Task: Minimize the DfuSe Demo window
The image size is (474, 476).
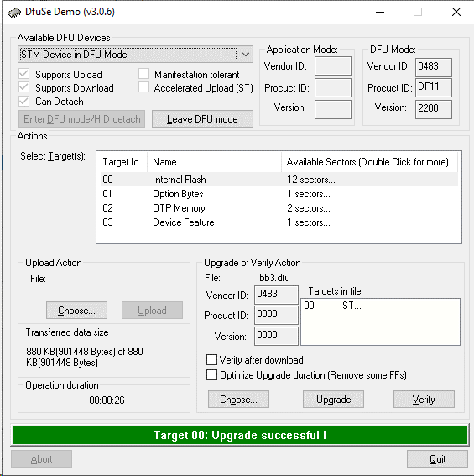Action: 380,12
